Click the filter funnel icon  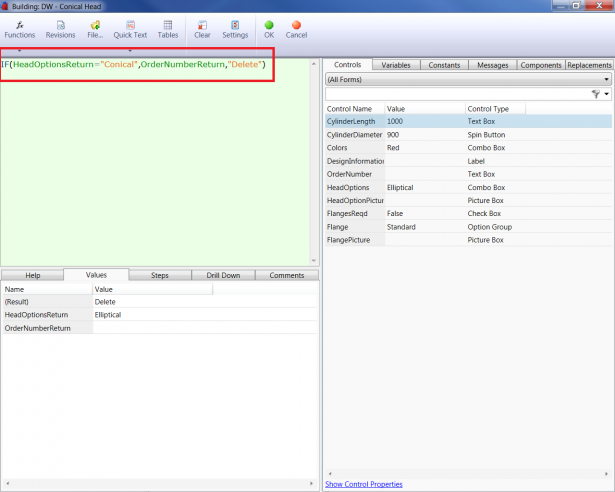coord(596,94)
